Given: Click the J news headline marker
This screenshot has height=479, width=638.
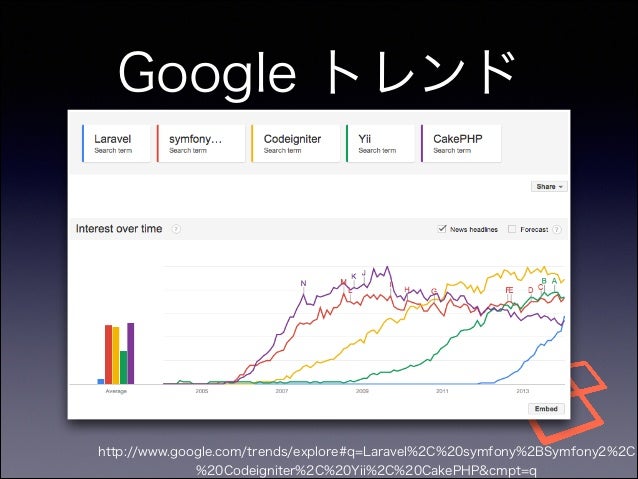Looking at the screenshot, I should (364, 272).
